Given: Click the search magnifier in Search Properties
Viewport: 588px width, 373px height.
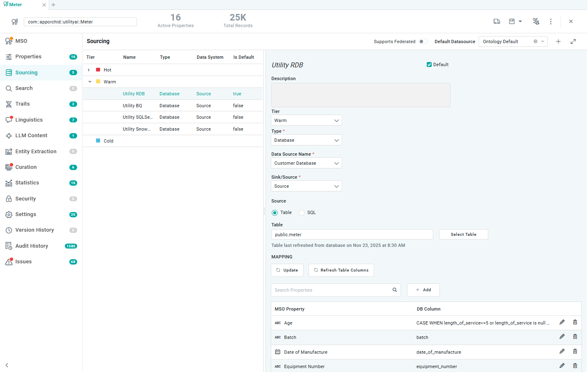Looking at the screenshot, I should (x=394, y=290).
